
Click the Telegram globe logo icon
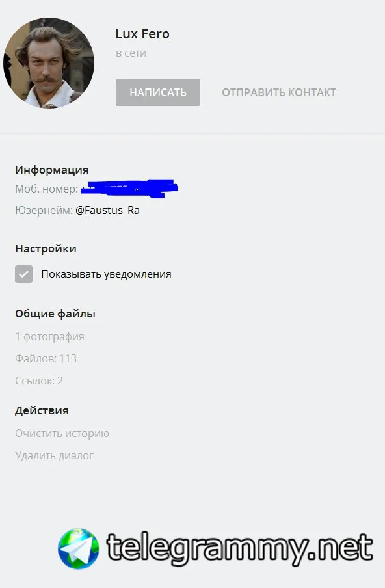79,549
